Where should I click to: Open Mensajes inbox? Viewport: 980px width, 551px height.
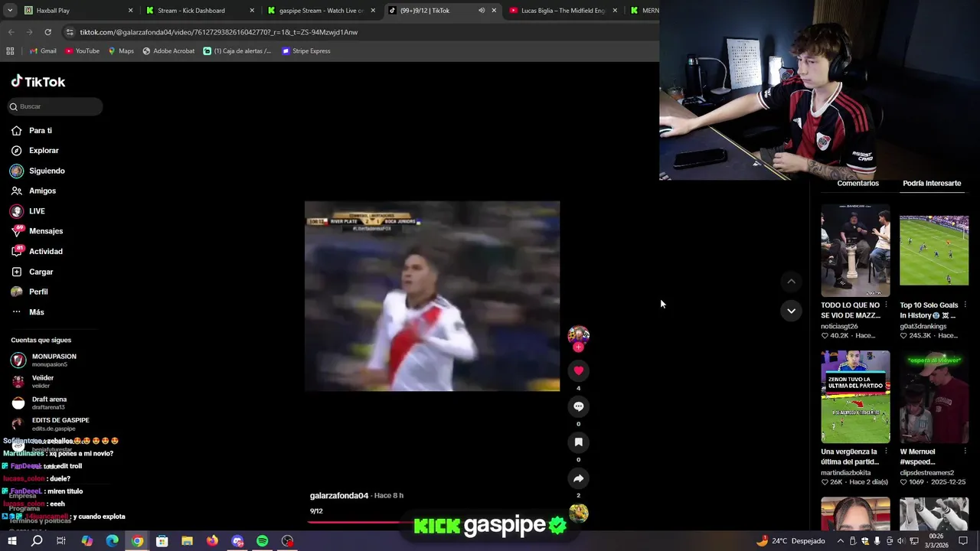(x=38, y=231)
